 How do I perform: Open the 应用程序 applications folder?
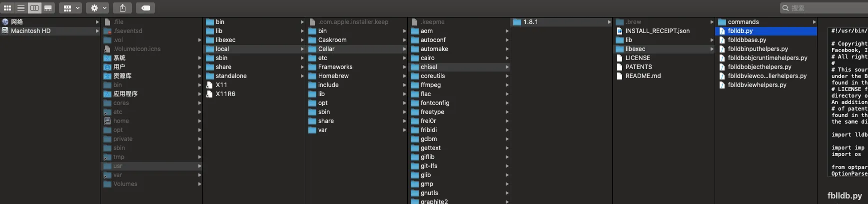tap(125, 94)
